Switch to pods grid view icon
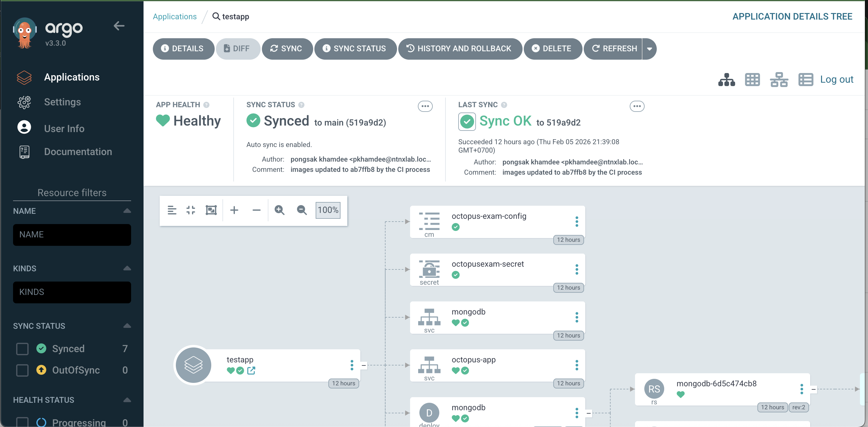 752,80
